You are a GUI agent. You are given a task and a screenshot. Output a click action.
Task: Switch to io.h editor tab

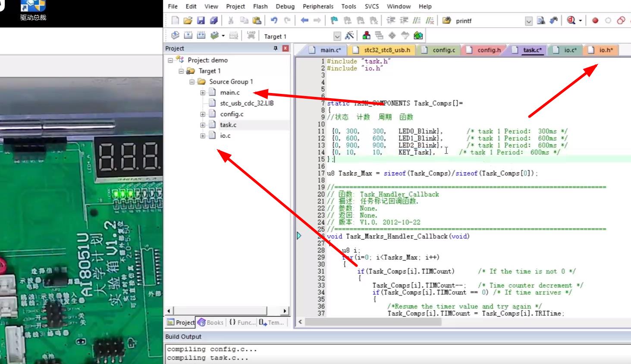[x=602, y=50]
